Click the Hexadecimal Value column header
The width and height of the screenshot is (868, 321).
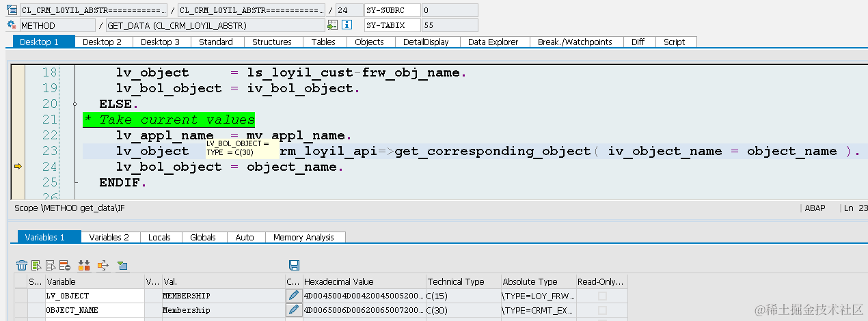[x=363, y=281]
